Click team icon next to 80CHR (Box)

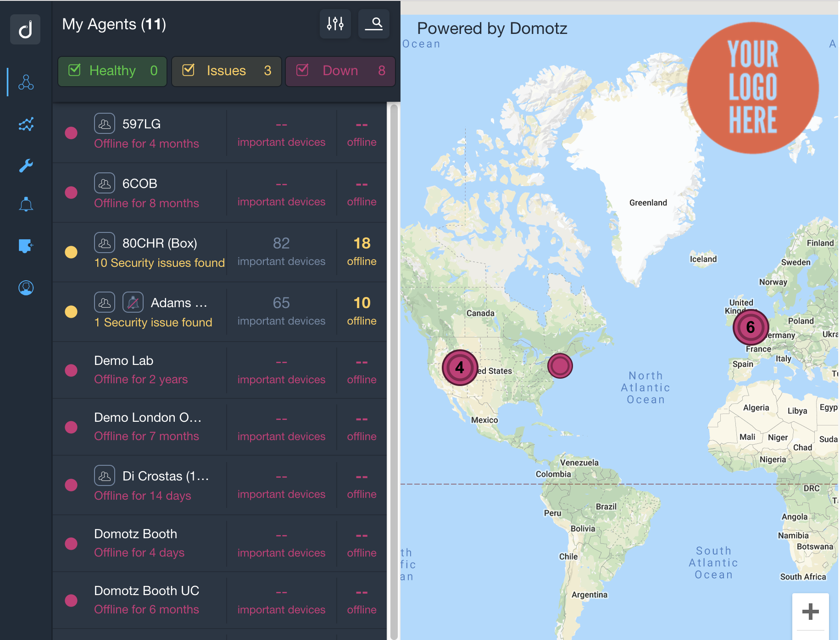point(105,243)
